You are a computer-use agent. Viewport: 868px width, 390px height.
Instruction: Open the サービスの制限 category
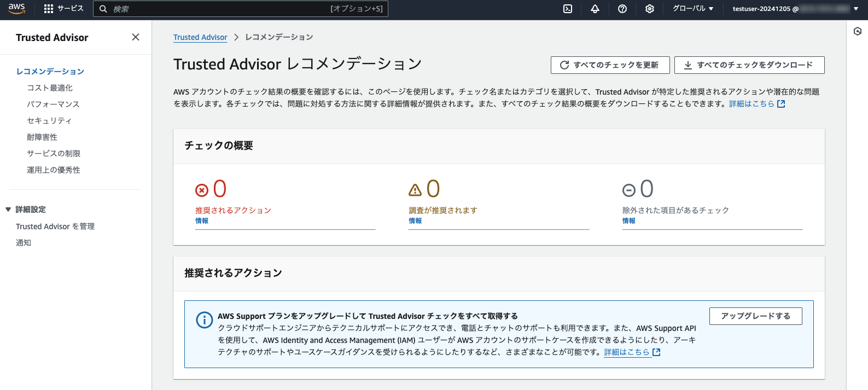pyautogui.click(x=54, y=154)
